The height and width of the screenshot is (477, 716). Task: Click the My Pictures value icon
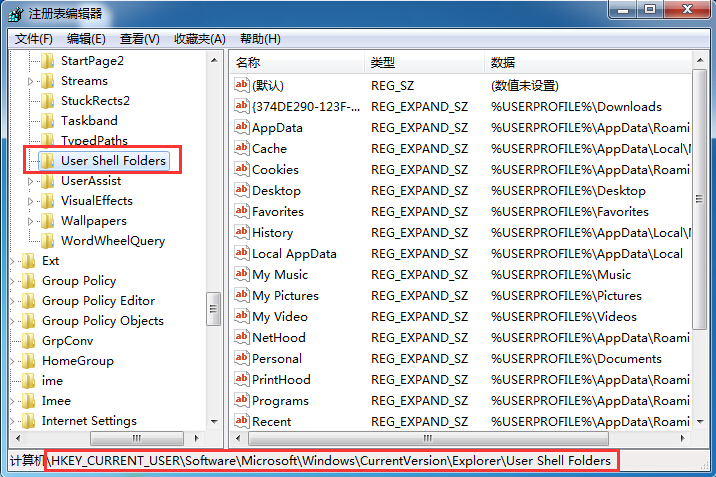[x=240, y=295]
